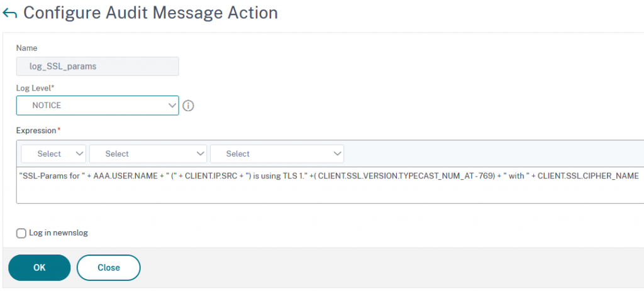
Task: Focus the log_SSL_params Name field
Action: [97, 66]
